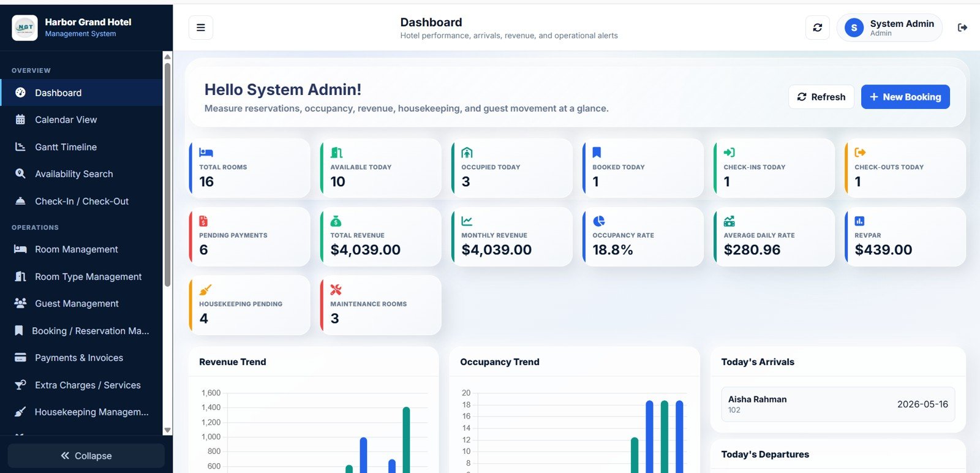Go to Payments & Invoices
This screenshot has width=980, height=473.
tap(81, 358)
